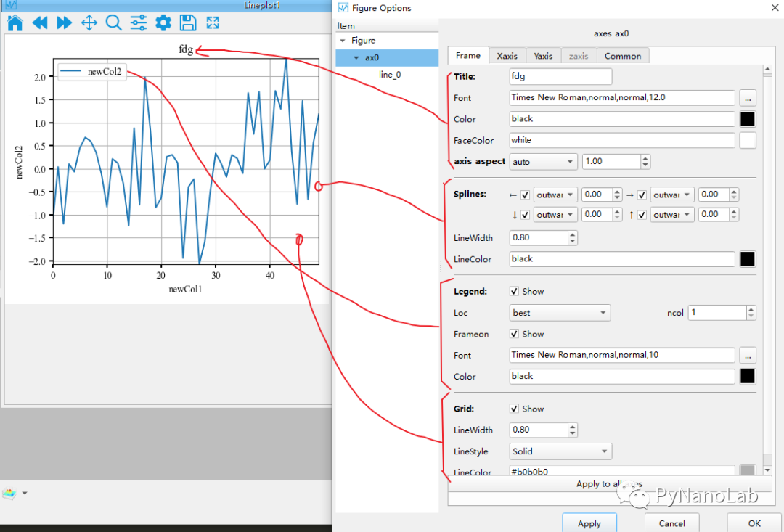
Task: Toggle the left spline checkbox
Action: click(525, 195)
